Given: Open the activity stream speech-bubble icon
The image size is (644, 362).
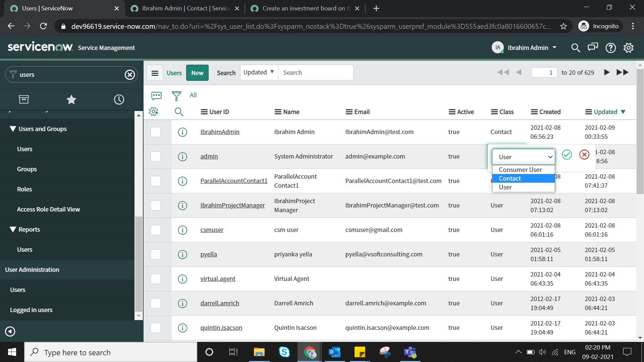Looking at the screenshot, I should (x=156, y=96).
